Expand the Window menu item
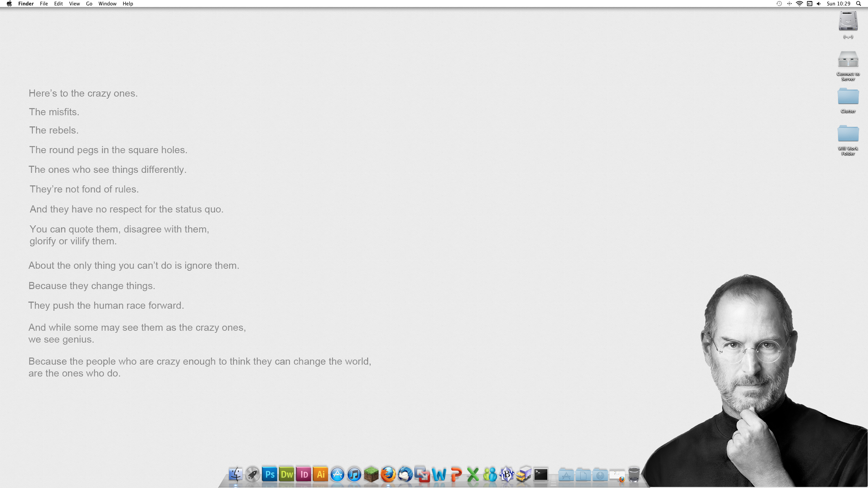The width and height of the screenshot is (868, 488). pos(106,4)
